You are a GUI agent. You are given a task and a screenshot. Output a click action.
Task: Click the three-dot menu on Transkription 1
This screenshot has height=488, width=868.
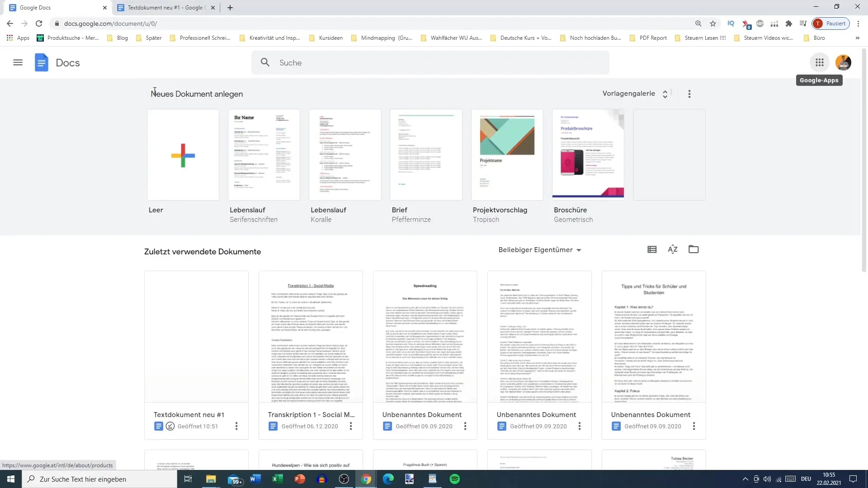point(350,426)
